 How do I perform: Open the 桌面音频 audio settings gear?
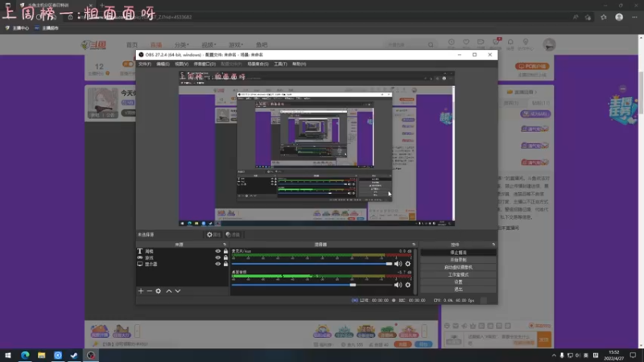coord(408,285)
